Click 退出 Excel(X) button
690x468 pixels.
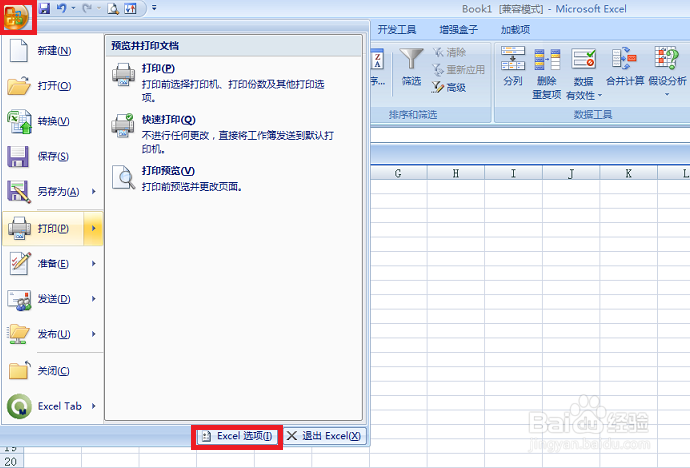coord(324,436)
